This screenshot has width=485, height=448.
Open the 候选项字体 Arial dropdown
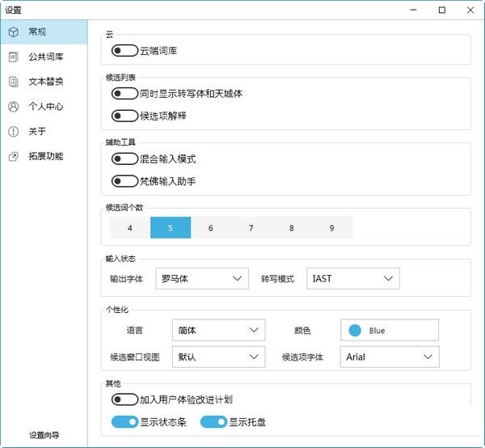point(390,357)
